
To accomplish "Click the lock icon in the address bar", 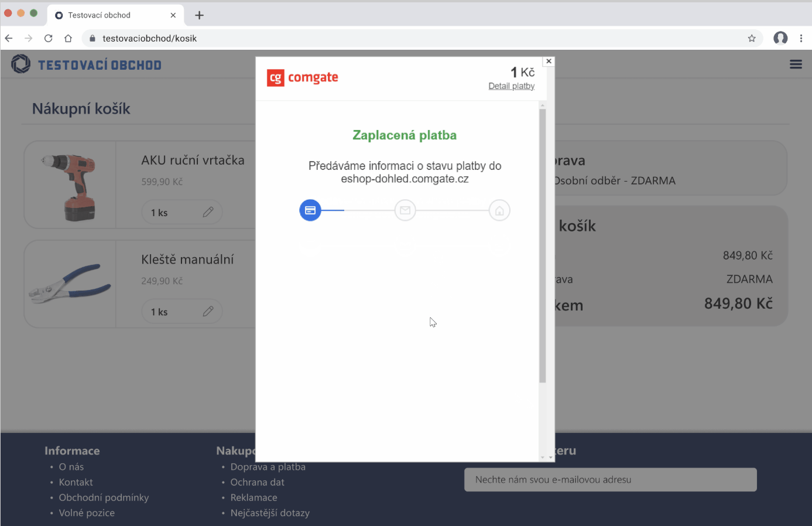I will click(92, 38).
